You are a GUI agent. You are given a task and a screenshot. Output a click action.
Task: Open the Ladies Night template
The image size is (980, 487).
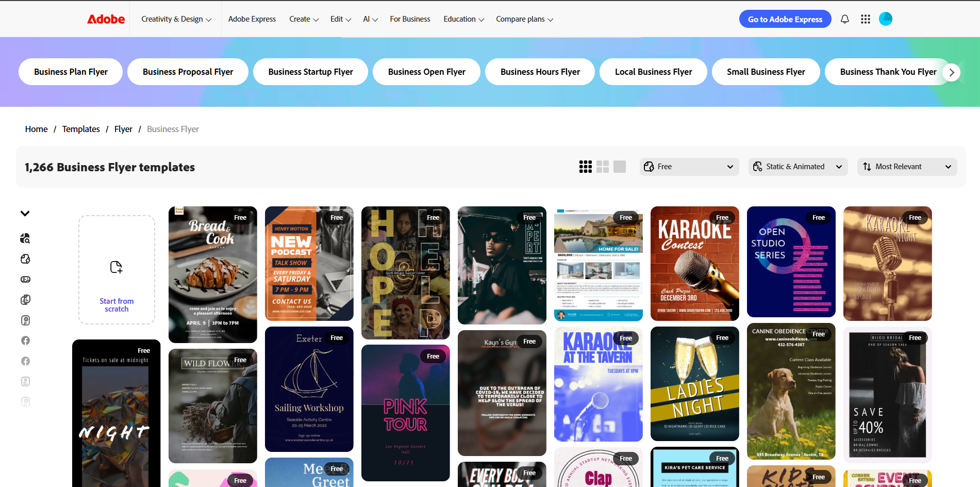click(694, 384)
